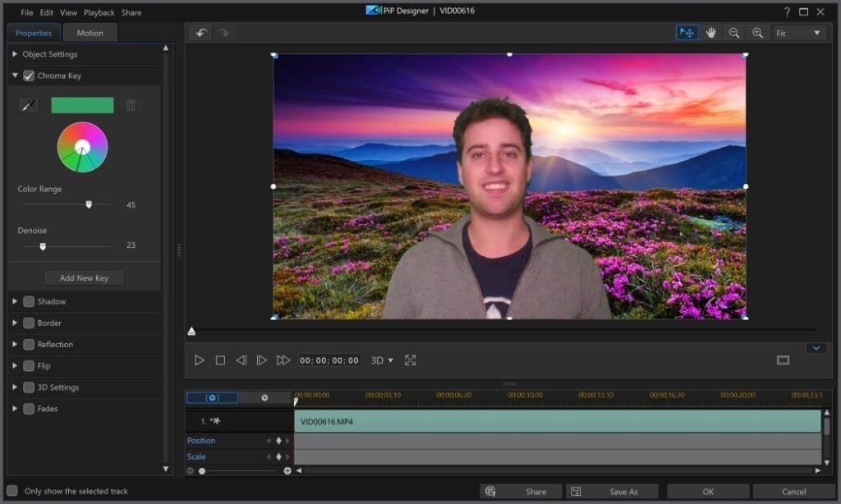Enable the 3D Settings checkbox
The width and height of the screenshot is (841, 504).
tap(29, 387)
